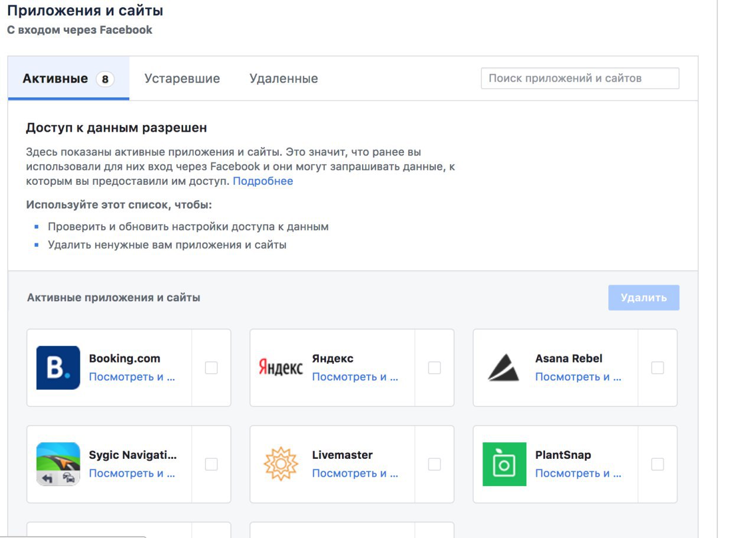Click the PlantSnap green camera logo
This screenshot has width=756, height=538.
pyautogui.click(x=504, y=464)
